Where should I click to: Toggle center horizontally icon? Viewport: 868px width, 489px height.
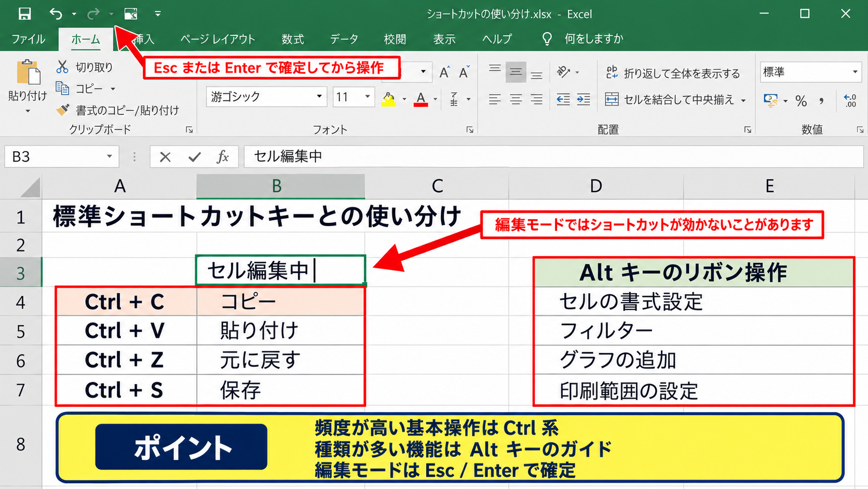516,99
